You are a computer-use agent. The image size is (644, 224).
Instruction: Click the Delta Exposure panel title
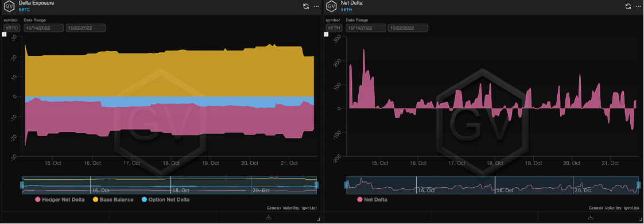(36, 3)
